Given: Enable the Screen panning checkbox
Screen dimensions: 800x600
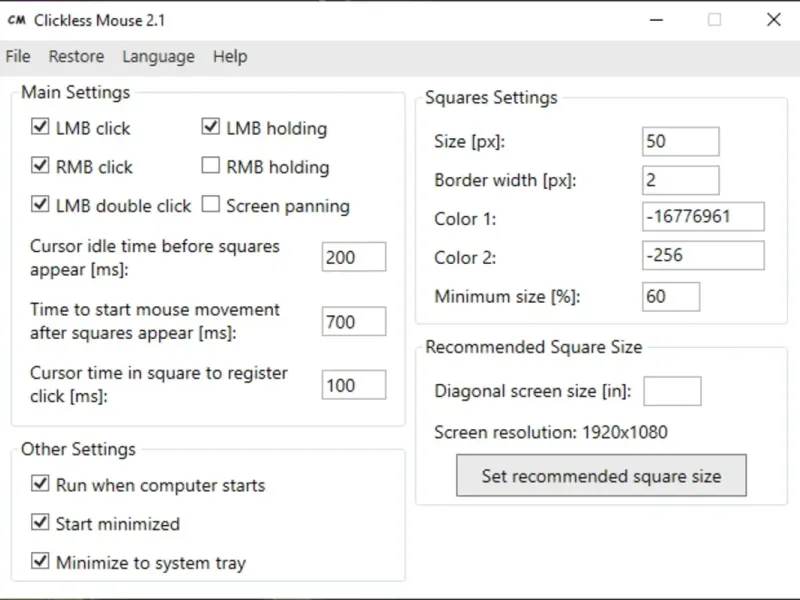Looking at the screenshot, I should click(211, 205).
